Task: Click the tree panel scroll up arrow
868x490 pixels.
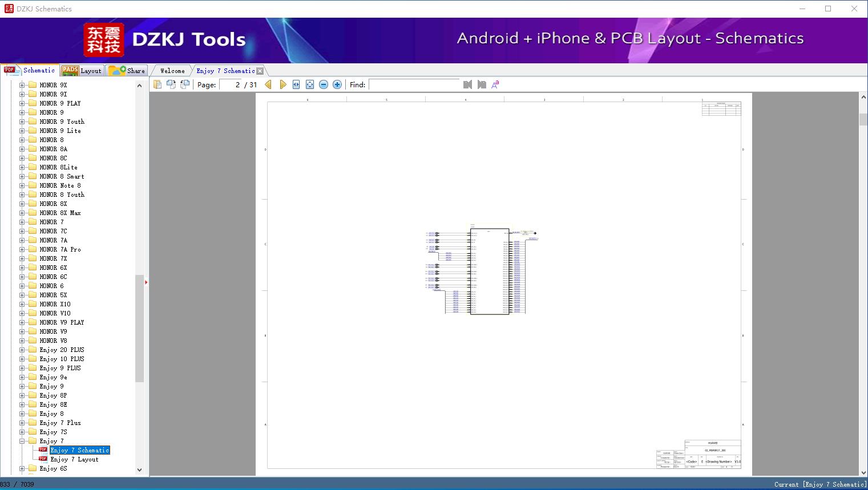Action: tap(139, 86)
